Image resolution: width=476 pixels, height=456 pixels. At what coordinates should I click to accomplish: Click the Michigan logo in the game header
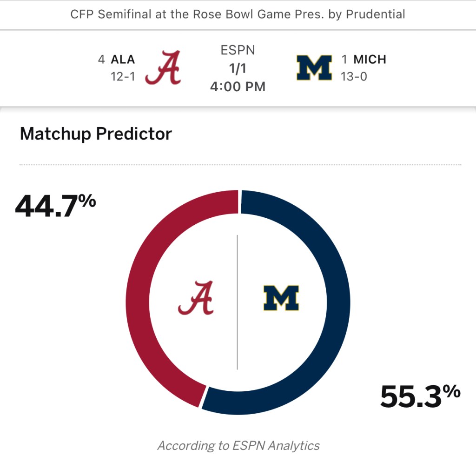[x=314, y=68]
